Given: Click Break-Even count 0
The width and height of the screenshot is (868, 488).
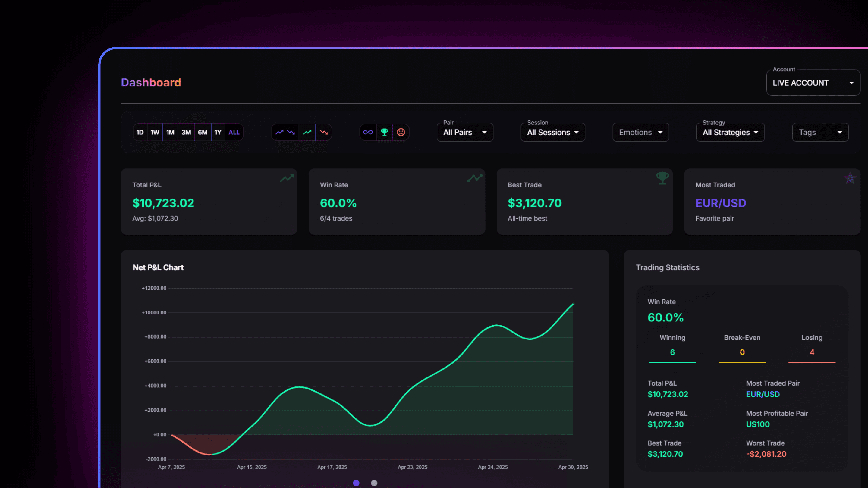Looking at the screenshot, I should pos(742,352).
